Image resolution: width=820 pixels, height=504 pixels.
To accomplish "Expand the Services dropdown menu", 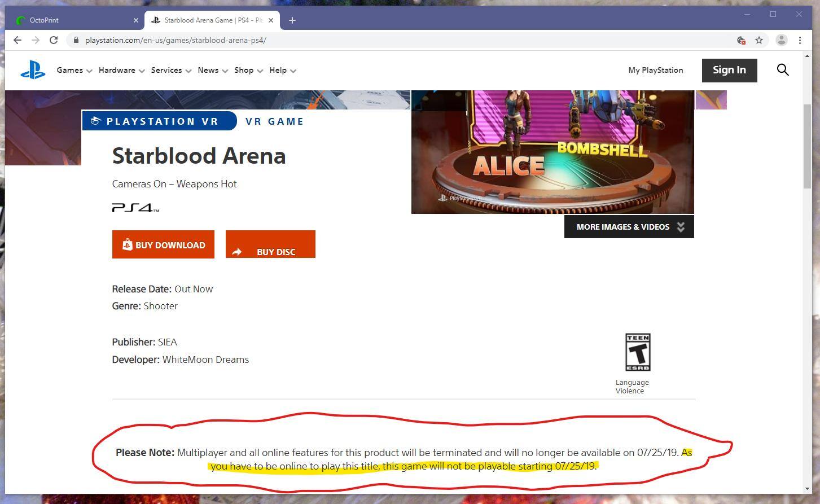I will 171,71.
